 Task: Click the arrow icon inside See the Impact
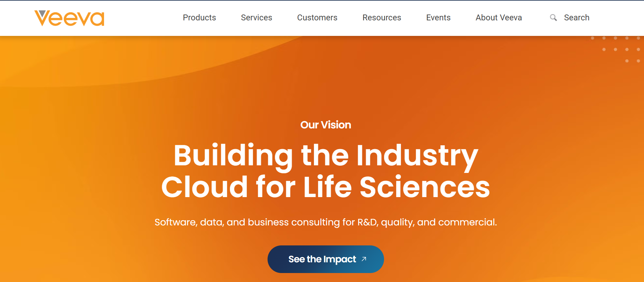click(x=364, y=259)
